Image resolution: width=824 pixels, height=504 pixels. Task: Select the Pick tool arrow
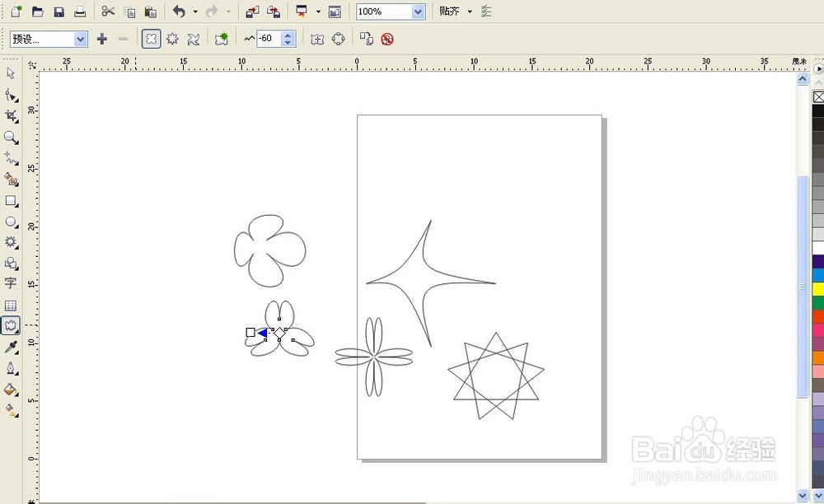[x=11, y=73]
